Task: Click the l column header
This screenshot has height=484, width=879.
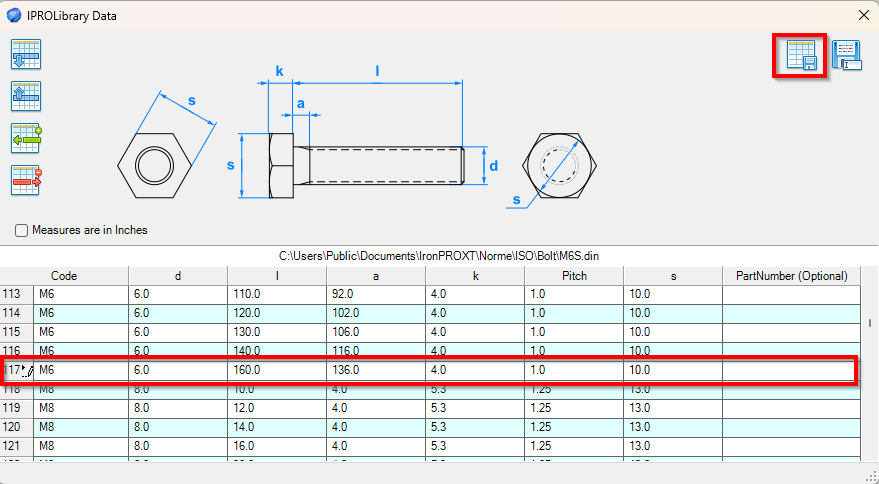Action: pos(277,276)
